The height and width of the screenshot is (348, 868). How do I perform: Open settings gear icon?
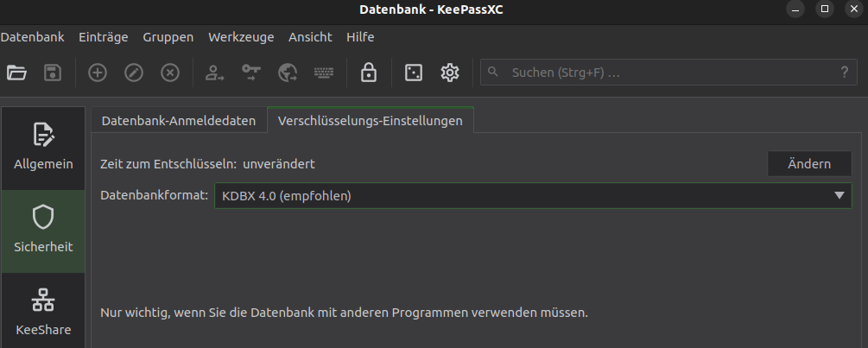pyautogui.click(x=449, y=73)
